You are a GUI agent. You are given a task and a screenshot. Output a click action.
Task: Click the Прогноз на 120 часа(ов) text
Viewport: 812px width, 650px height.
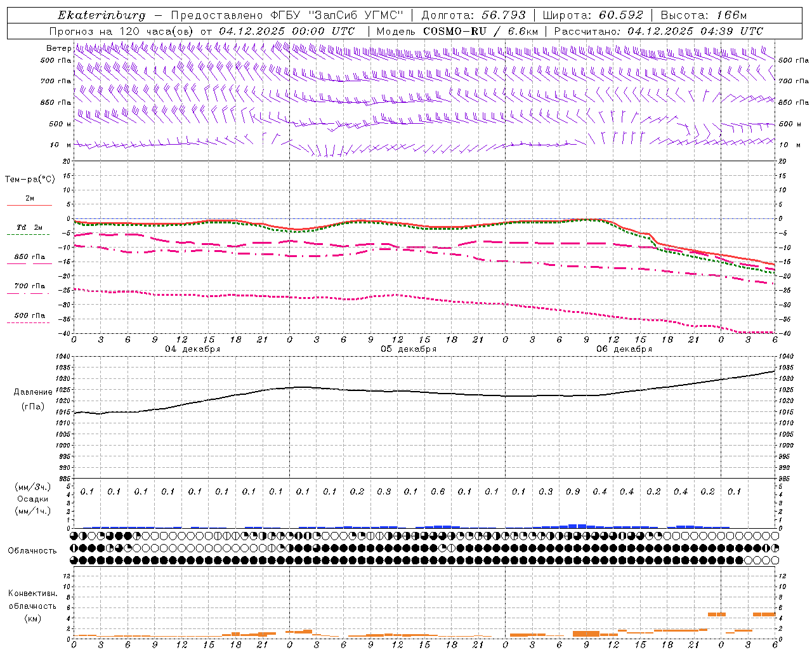[x=122, y=31]
